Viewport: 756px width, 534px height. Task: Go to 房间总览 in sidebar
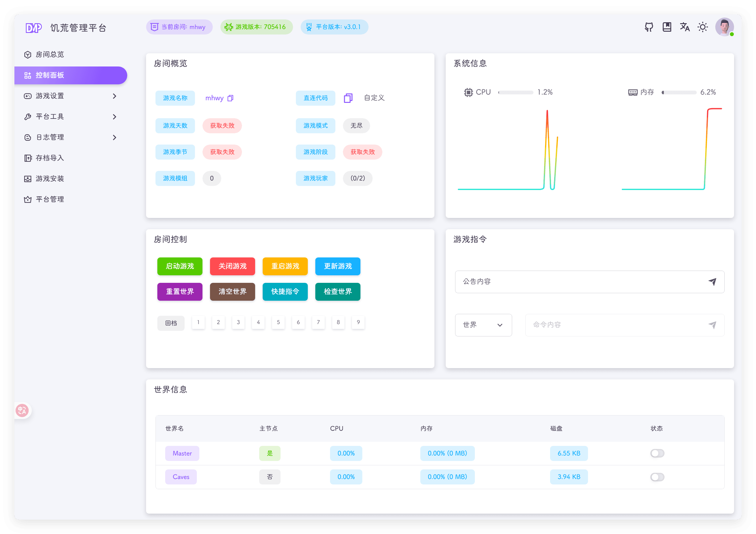pyautogui.click(x=50, y=54)
